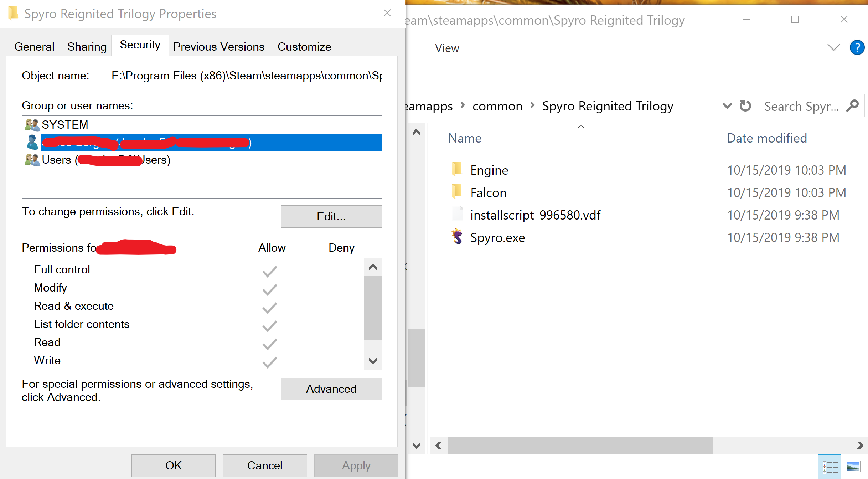Image resolution: width=868 pixels, height=479 pixels.
Task: Click common breadcrumb chevron arrow
Action: point(532,105)
